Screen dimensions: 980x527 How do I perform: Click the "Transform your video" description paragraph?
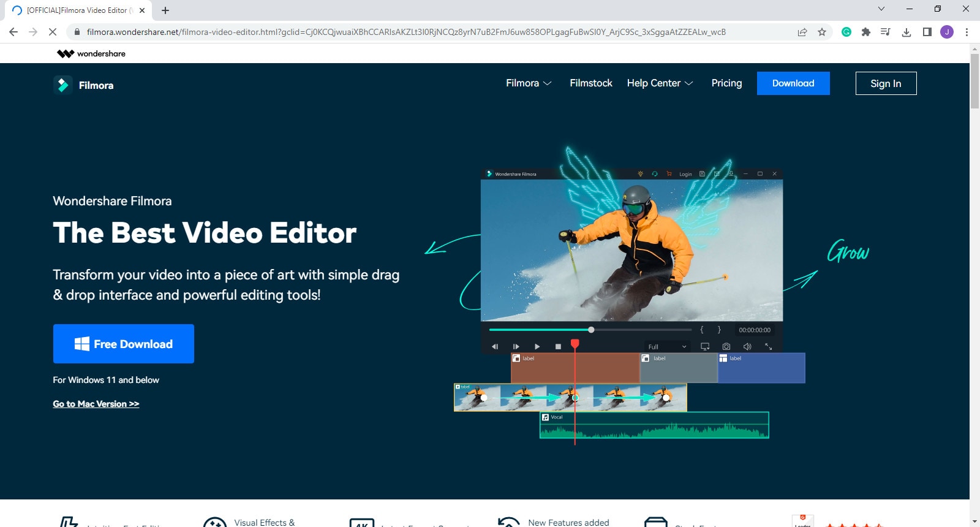(226, 285)
